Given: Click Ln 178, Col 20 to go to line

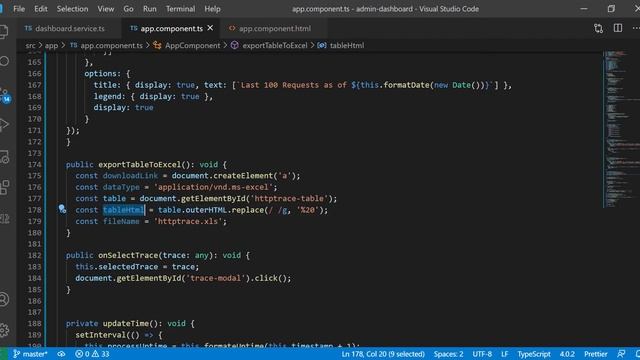Looking at the screenshot, I should click(x=383, y=354).
